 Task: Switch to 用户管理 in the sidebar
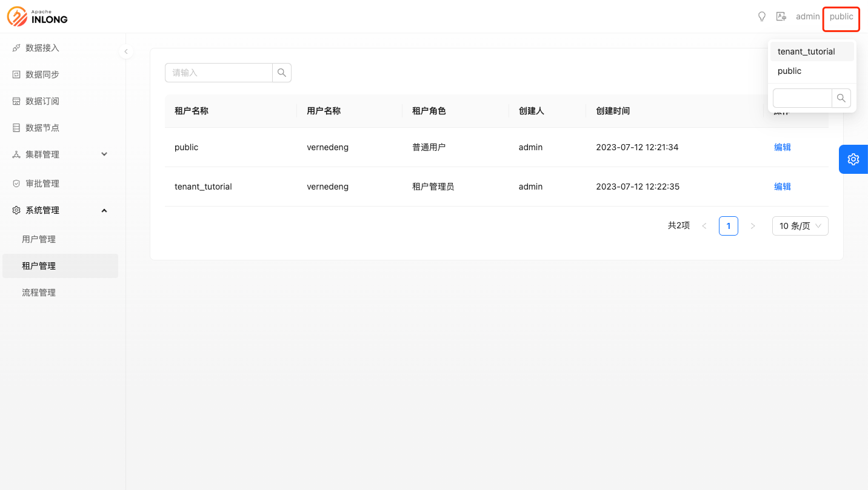39,239
